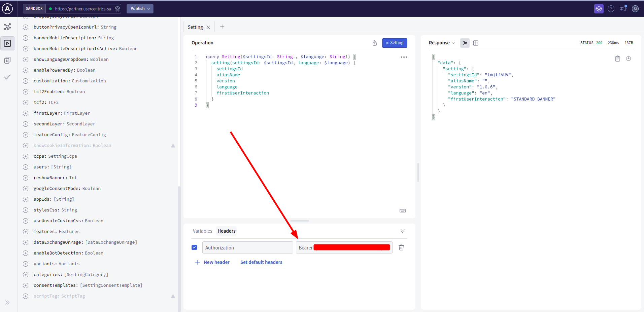This screenshot has width=644, height=312.
Task: Open the FeatureConfig type definition
Action: tap(89, 135)
